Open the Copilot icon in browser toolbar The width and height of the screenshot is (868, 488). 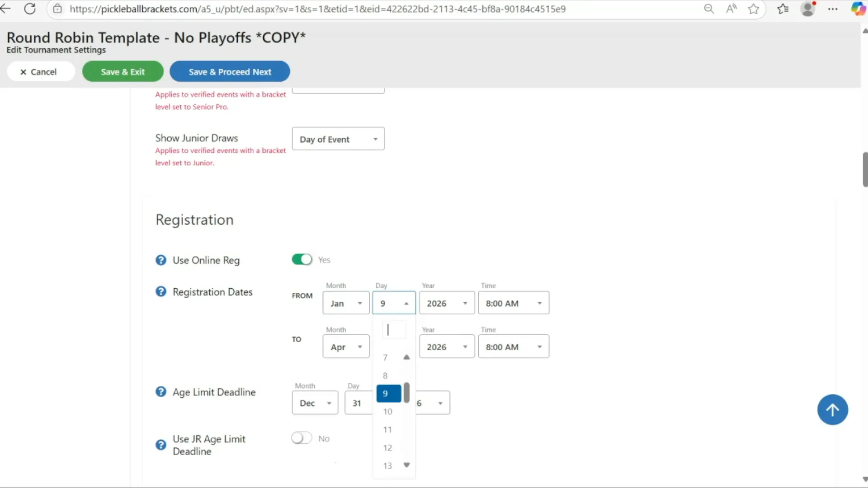coord(857,9)
